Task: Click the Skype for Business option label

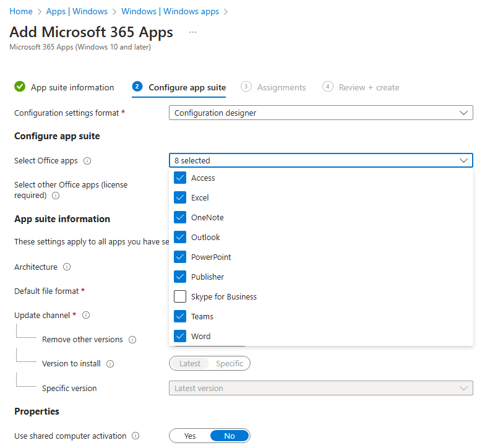Action: tap(224, 296)
